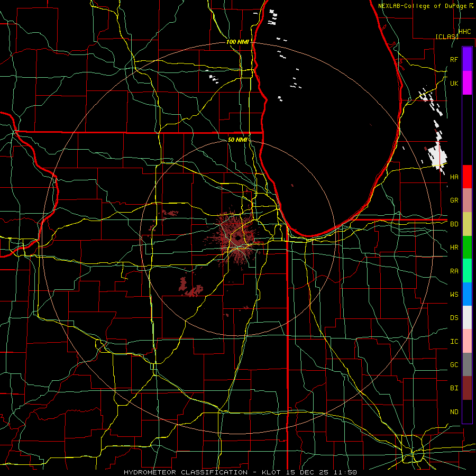Click the BI dark red legend swatch
Screen dimensions: 476x476
467,388
